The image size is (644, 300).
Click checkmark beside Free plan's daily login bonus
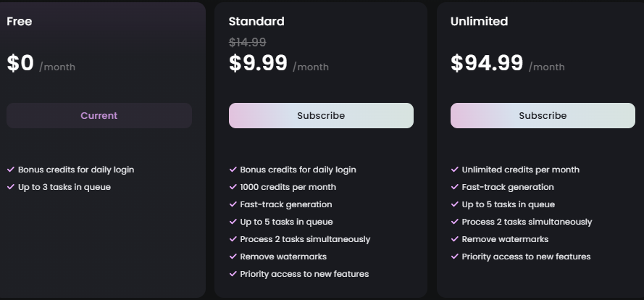click(x=11, y=170)
